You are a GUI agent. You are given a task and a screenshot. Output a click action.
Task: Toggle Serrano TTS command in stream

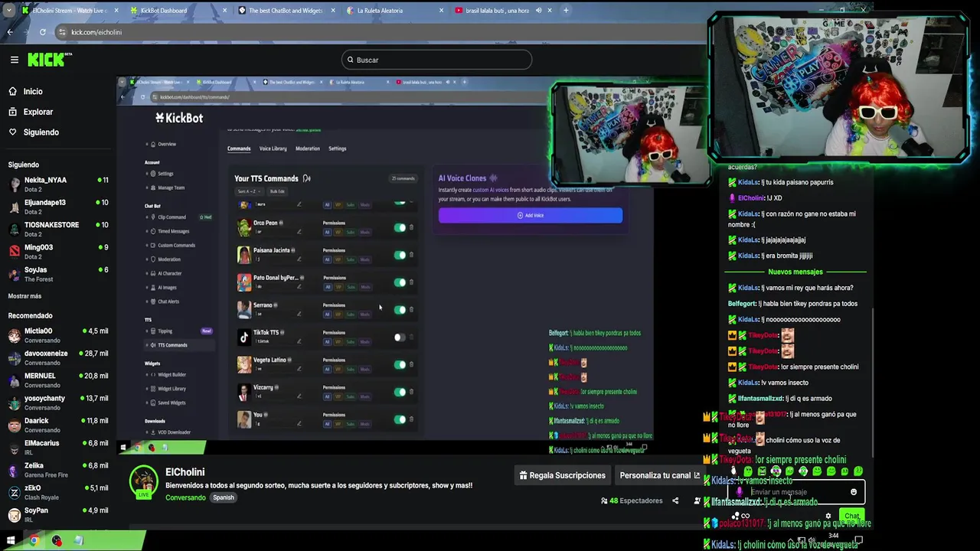[x=400, y=310]
